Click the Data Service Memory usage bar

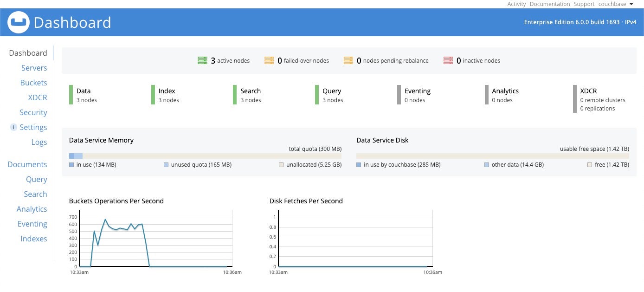pos(205,156)
